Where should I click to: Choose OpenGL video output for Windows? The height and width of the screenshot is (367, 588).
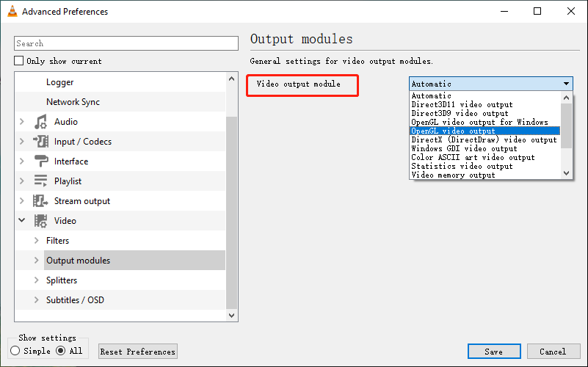pyautogui.click(x=485, y=122)
